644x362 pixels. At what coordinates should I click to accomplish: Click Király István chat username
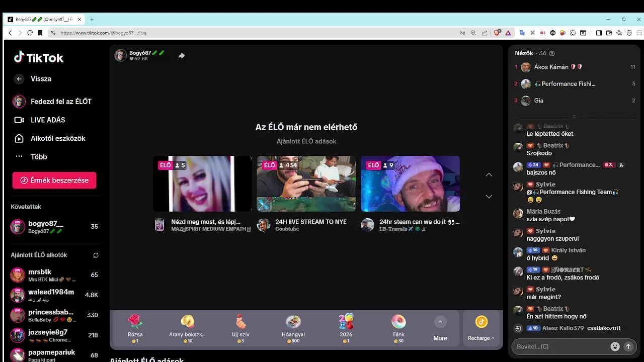[x=569, y=250]
